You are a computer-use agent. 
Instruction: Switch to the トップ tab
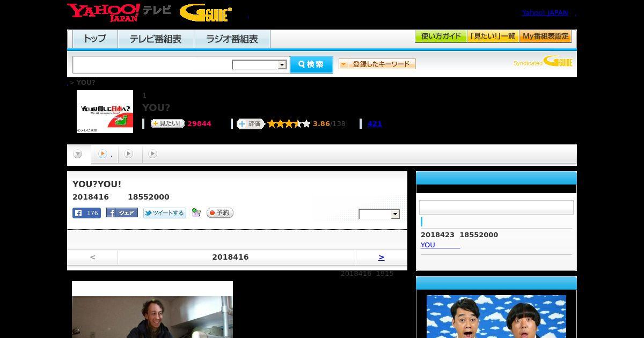pyautogui.click(x=95, y=39)
